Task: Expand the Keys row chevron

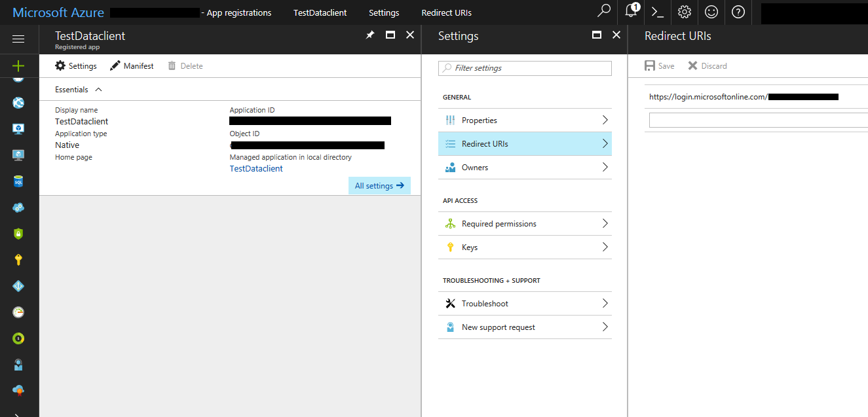Action: coord(605,247)
